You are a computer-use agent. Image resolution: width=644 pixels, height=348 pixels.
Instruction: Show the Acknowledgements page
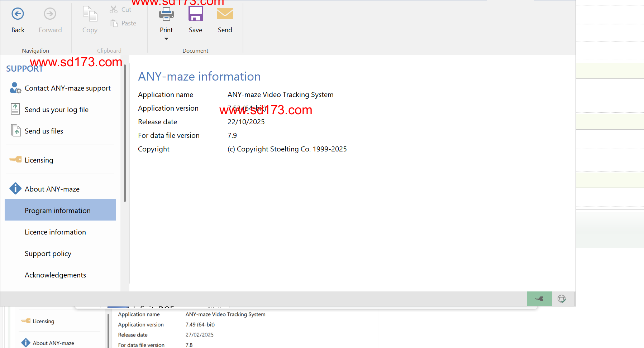point(55,275)
